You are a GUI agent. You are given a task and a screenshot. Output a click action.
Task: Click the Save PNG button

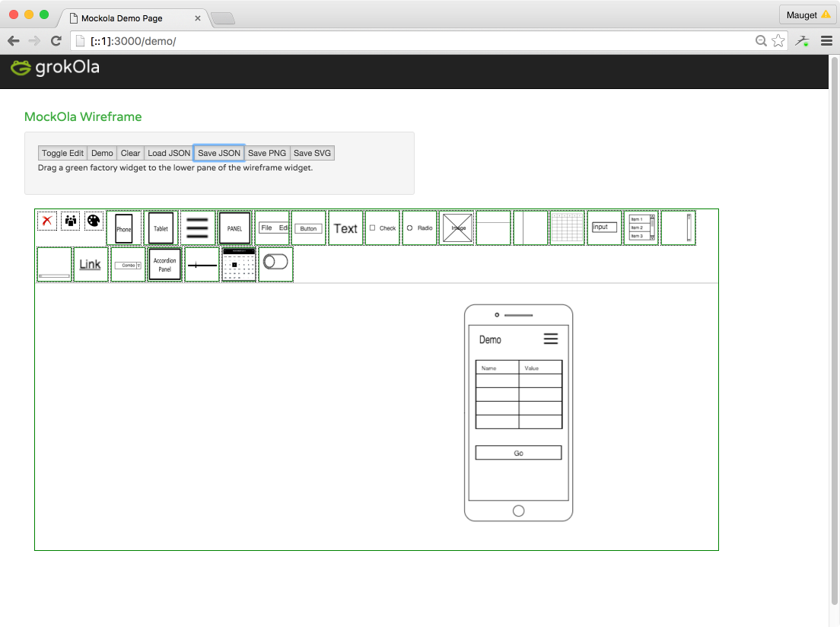267,153
